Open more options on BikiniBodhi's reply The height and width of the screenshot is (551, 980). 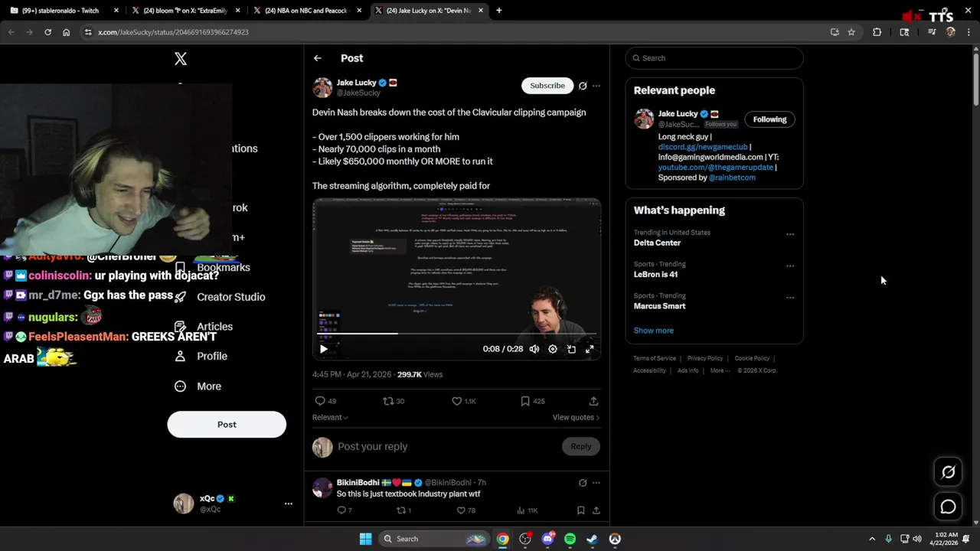(x=596, y=483)
